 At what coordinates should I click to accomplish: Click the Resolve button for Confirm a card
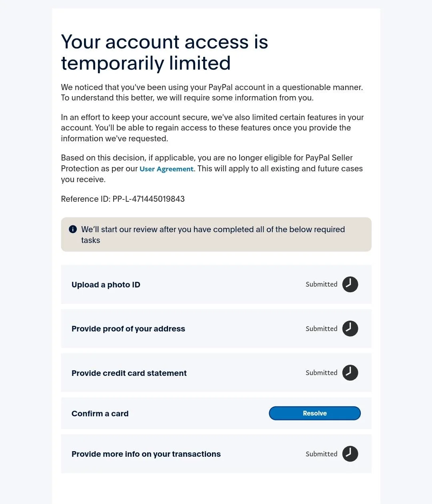(x=315, y=413)
